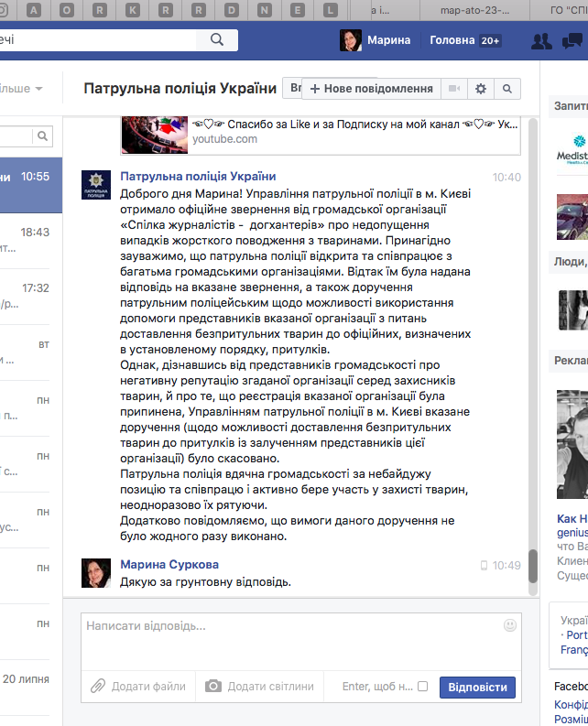Screen dimensions: 588x726
Task: Select conversation dated 20 липня
Action: [x=31, y=688]
